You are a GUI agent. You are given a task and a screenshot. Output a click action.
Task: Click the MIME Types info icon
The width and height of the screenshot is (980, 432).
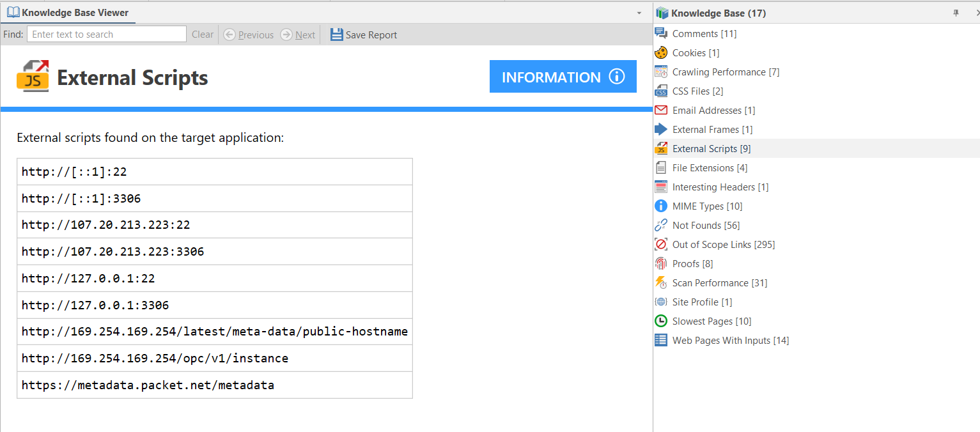pos(660,206)
